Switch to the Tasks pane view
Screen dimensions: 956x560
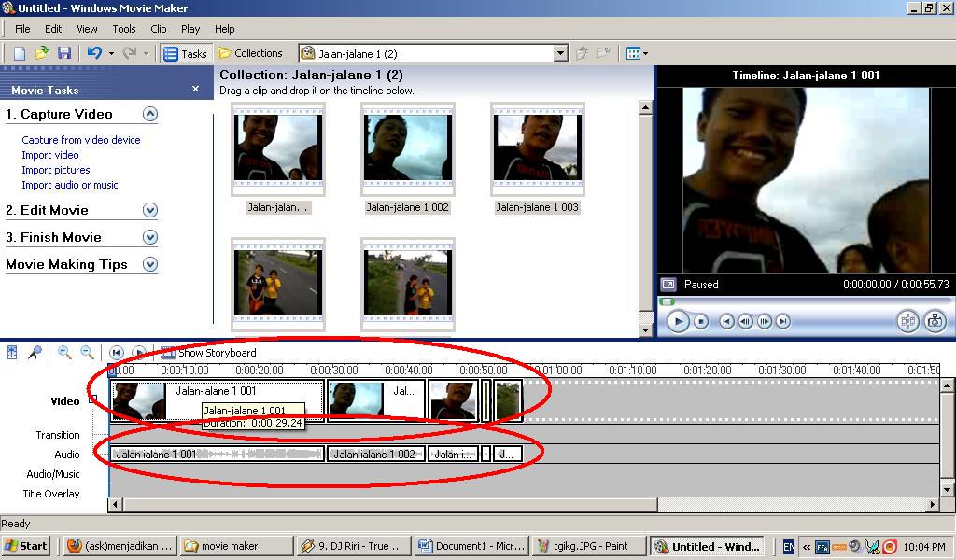click(186, 53)
